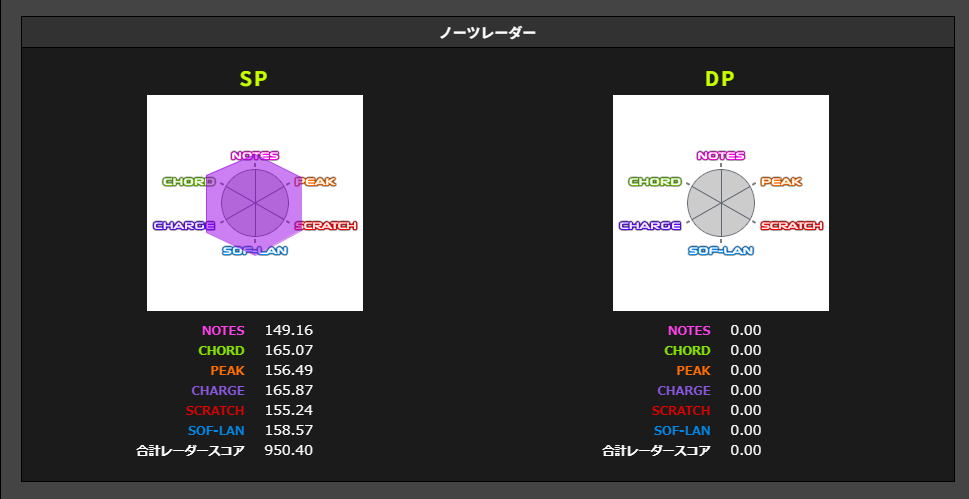Click SOF-LAN label inside the SP radar chart
This screenshot has width=969, height=499.
coord(255,250)
